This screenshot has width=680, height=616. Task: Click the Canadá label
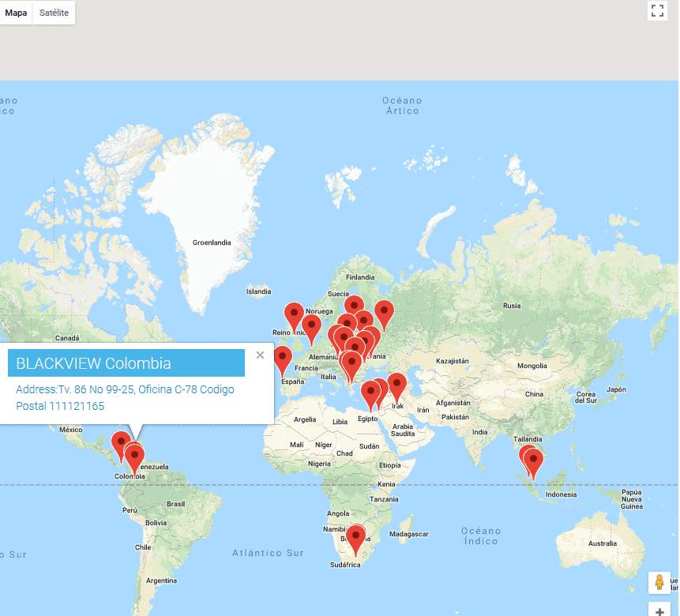pos(67,338)
